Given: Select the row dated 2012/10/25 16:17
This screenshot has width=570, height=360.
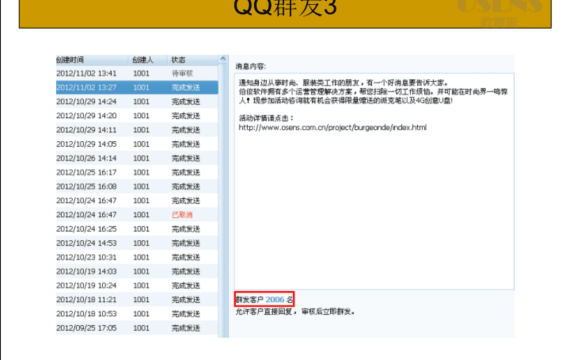Looking at the screenshot, I should pos(137,172).
